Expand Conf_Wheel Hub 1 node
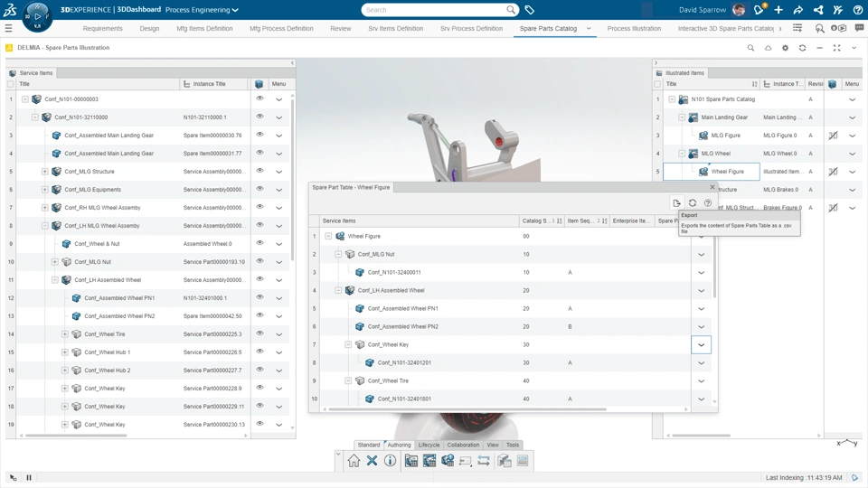The width and height of the screenshot is (868, 488). [65, 352]
